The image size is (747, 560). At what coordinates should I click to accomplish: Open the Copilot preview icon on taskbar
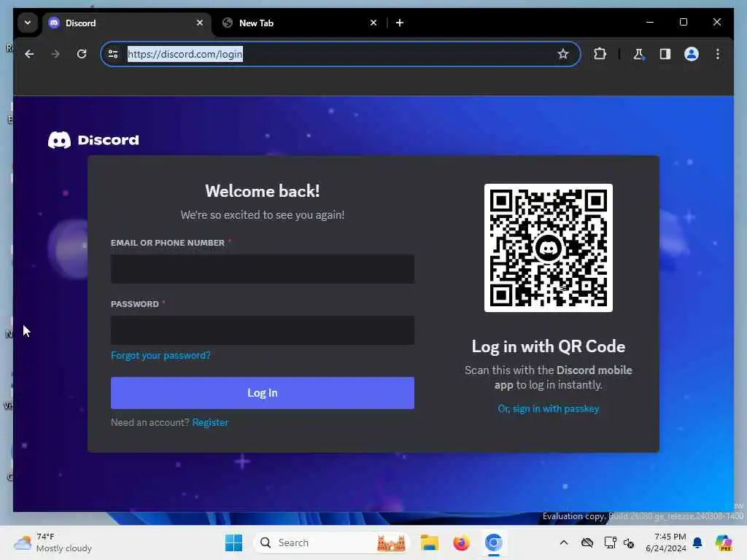[724, 542]
